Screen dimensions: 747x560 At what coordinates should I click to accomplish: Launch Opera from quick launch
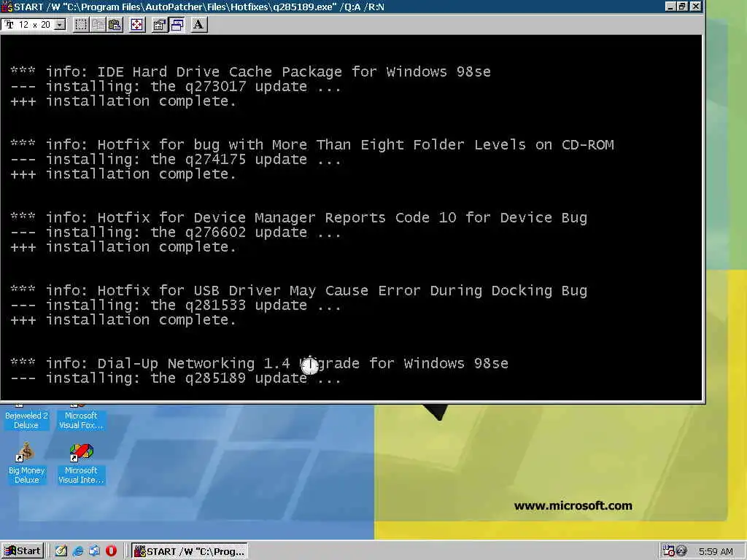[111, 551]
